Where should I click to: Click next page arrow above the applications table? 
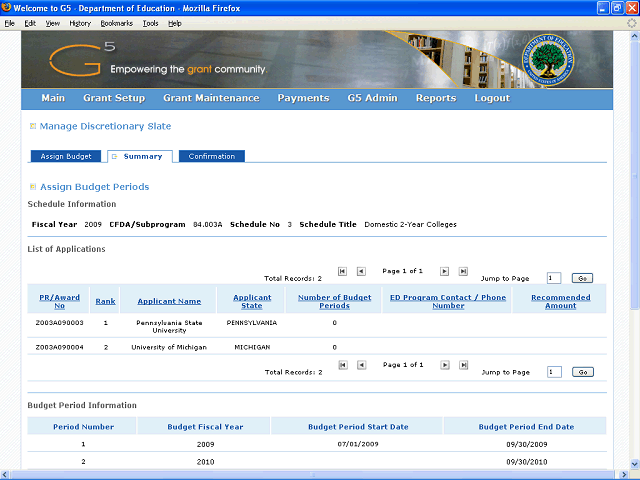[x=445, y=271]
